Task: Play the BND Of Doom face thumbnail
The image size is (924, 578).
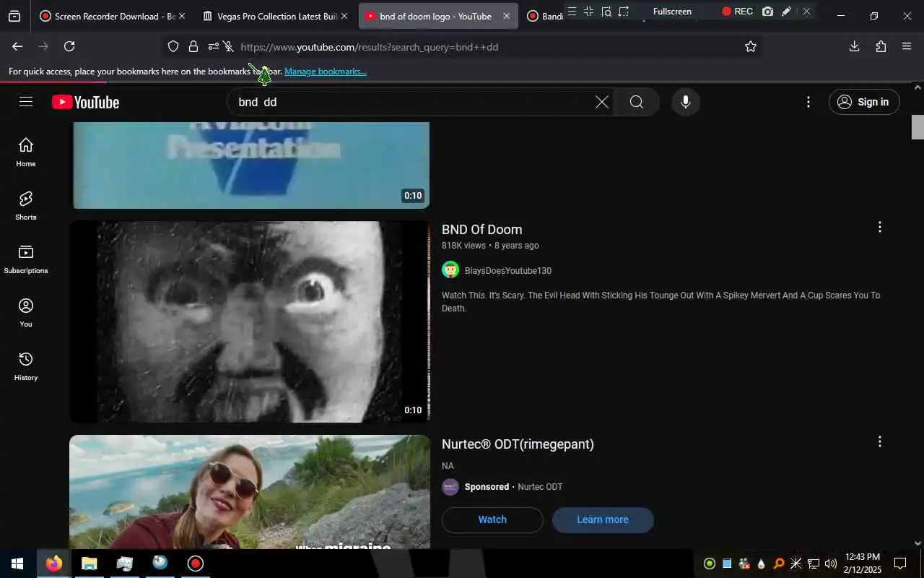Action: (x=250, y=322)
